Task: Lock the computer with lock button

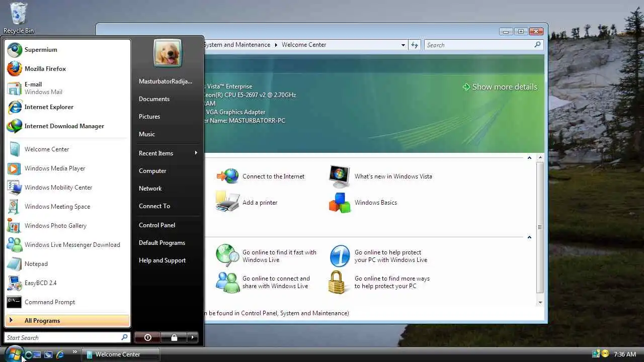Action: pyautogui.click(x=174, y=337)
